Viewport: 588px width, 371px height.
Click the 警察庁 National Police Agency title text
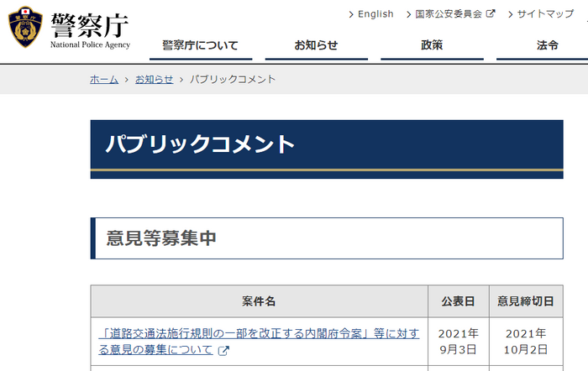91,29
